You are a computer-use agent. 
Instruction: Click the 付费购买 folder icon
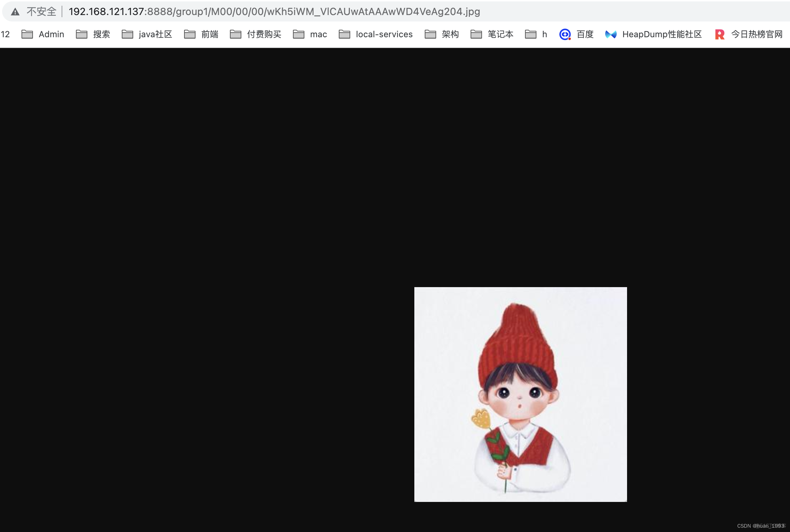coord(236,34)
